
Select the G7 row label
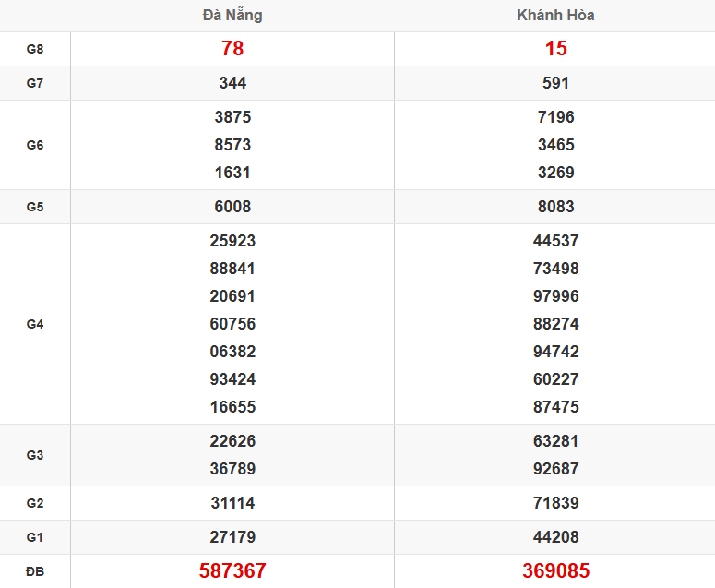[35, 83]
